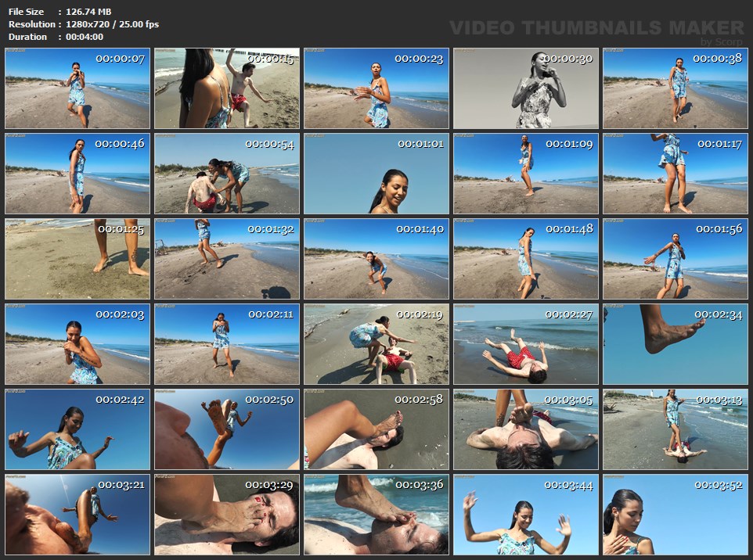Open the thumbnail timestamped 00:00:46

pyautogui.click(x=77, y=173)
